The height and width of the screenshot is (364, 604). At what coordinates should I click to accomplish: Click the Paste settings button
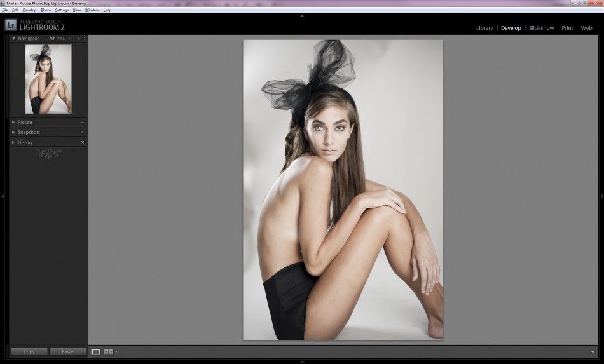coord(67,351)
